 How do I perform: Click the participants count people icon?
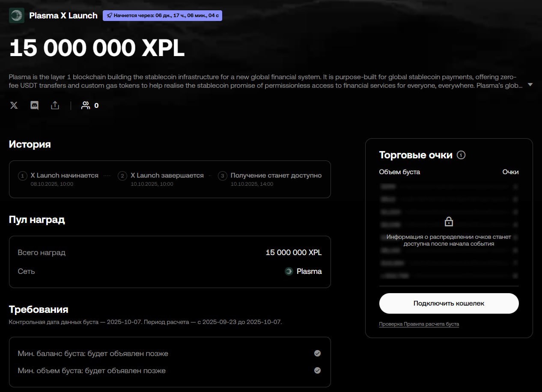pyautogui.click(x=86, y=105)
